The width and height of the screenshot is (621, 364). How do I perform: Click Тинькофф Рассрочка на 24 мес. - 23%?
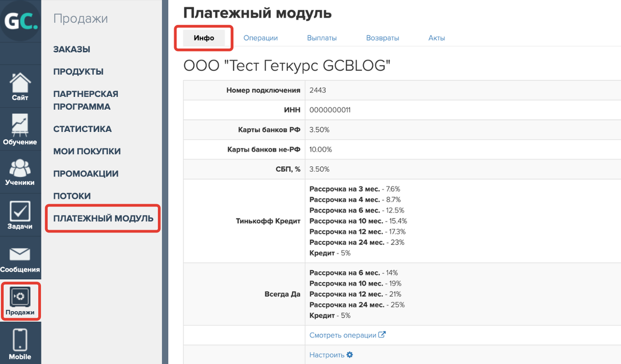357,243
